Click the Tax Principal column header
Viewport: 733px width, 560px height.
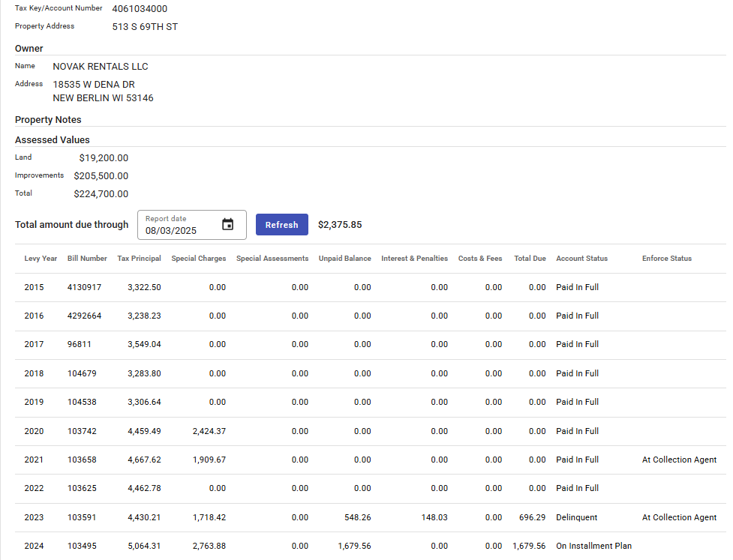139,259
